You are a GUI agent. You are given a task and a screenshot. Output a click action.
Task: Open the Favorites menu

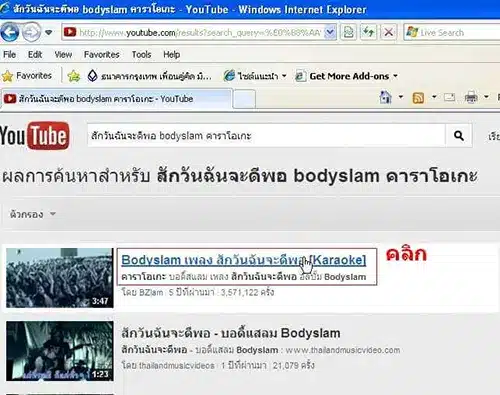pos(102,54)
